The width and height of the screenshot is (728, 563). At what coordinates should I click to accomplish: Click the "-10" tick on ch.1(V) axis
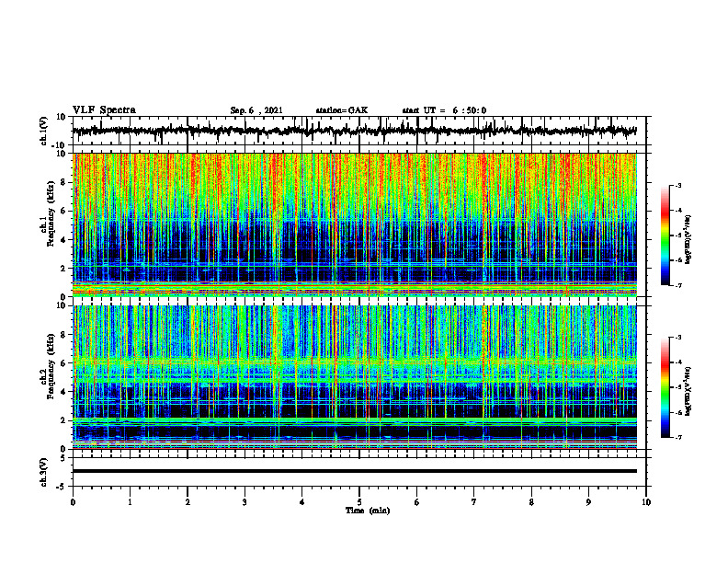(x=60, y=145)
